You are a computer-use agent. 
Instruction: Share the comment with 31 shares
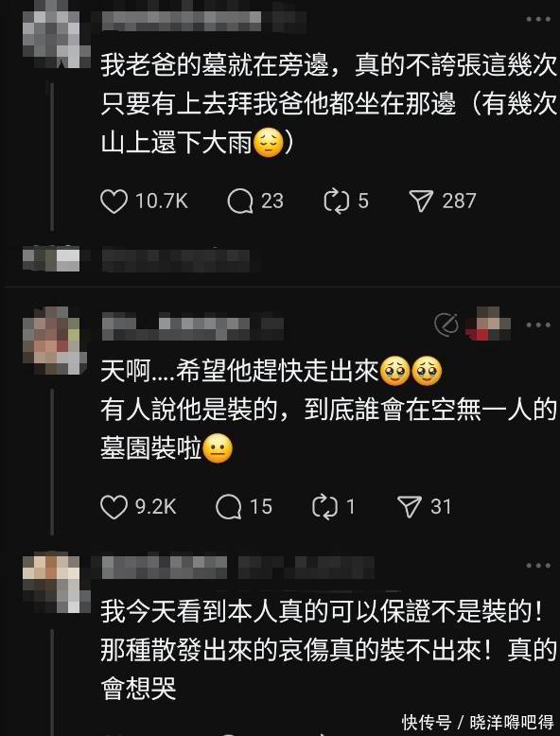point(409,507)
